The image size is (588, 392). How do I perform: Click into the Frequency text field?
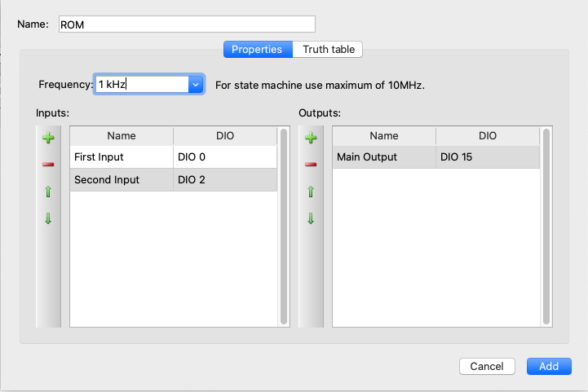(x=142, y=84)
